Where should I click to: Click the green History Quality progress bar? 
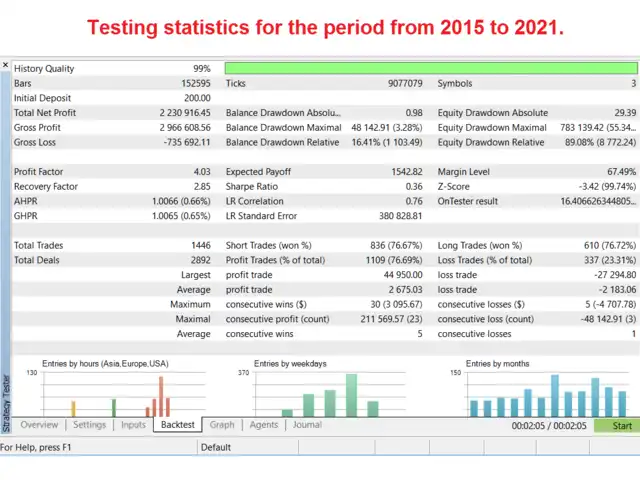click(430, 68)
